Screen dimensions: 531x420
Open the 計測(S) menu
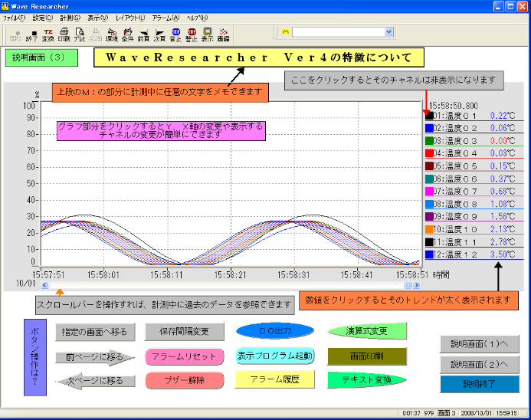click(70, 18)
